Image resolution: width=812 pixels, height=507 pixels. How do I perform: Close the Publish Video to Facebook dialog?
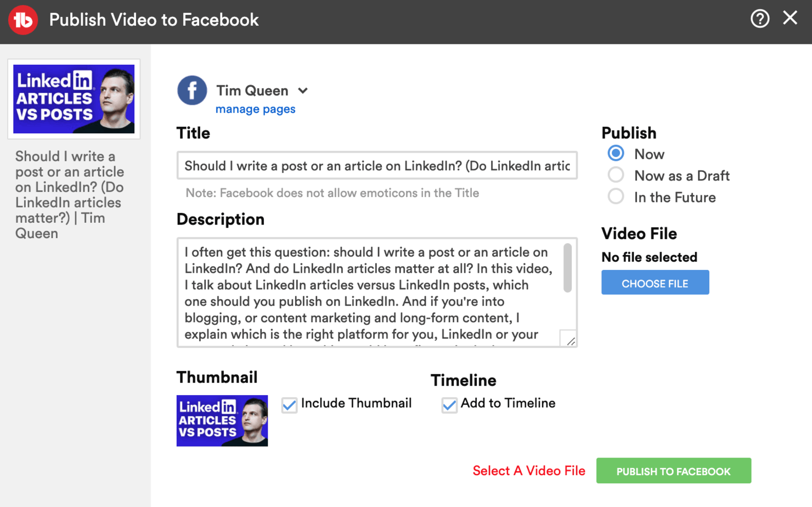[790, 18]
